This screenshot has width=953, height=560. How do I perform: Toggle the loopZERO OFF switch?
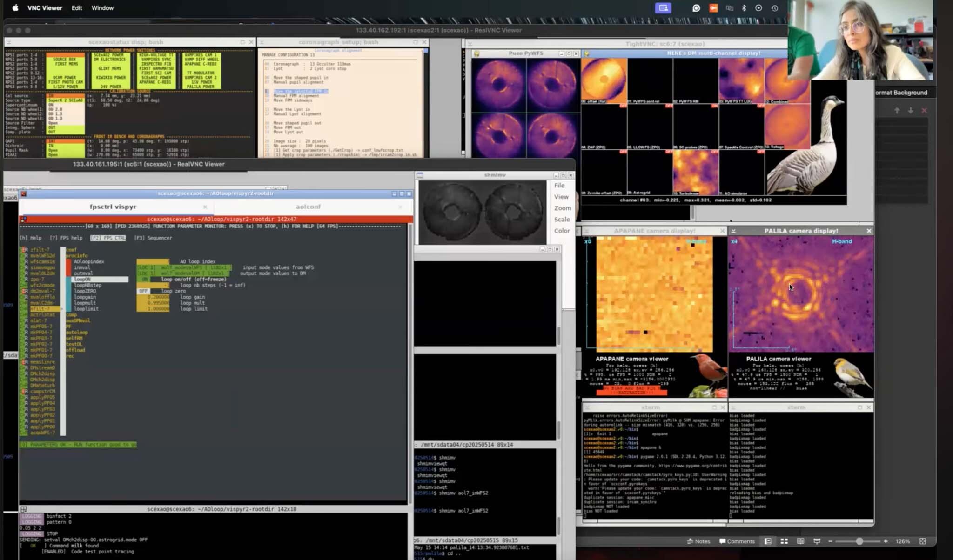pos(143,291)
